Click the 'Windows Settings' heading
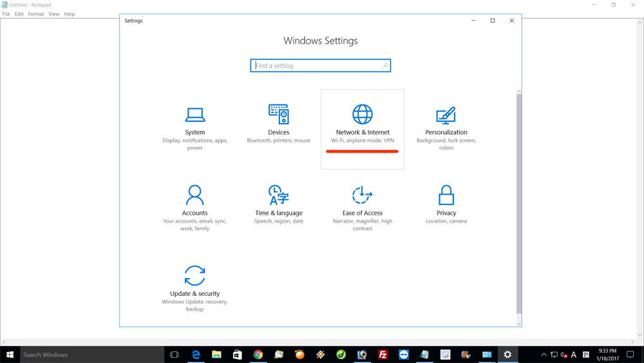This screenshot has height=363, width=644. pyautogui.click(x=320, y=41)
